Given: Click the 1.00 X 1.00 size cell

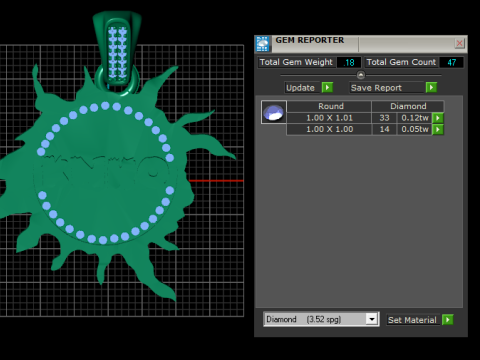Looking at the screenshot, I should point(329,129).
